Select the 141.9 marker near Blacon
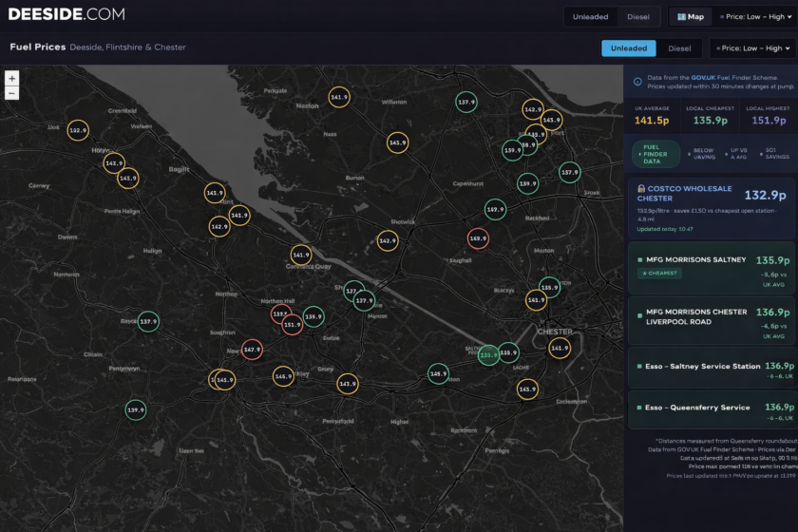 536,300
